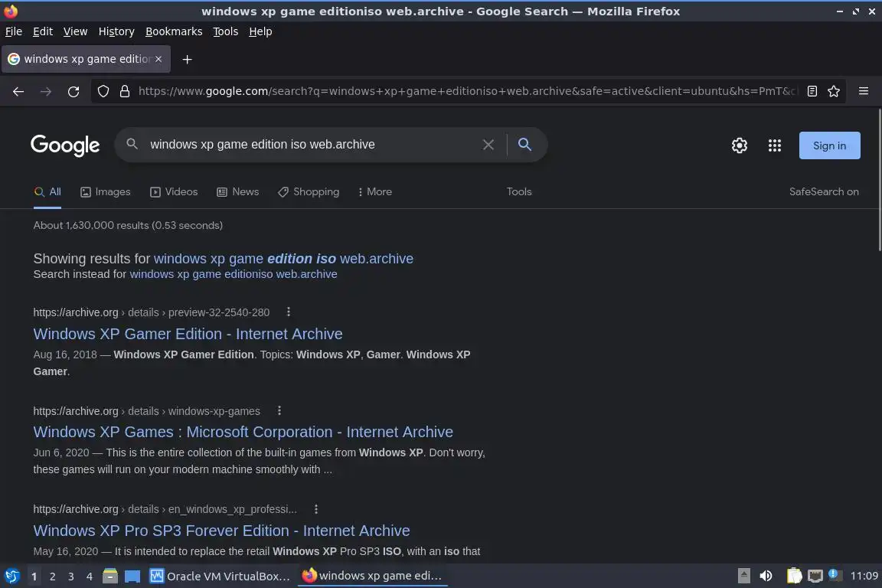Open the Bookmarks menu
882x588 pixels.
click(x=174, y=31)
